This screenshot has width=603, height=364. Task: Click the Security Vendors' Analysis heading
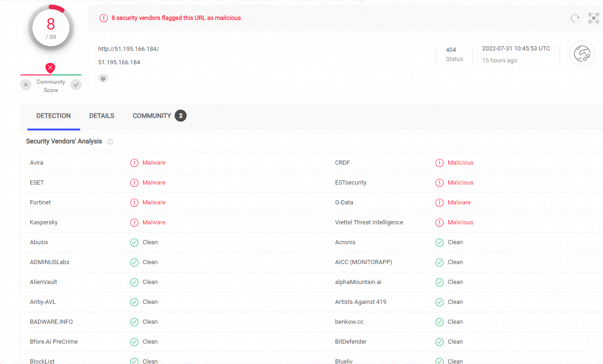pos(64,142)
